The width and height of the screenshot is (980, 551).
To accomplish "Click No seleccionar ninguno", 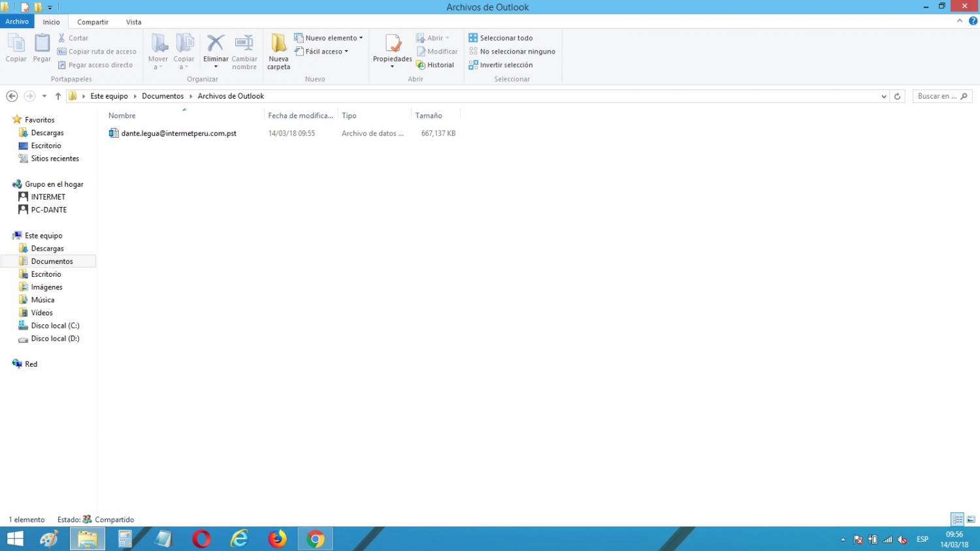I will (x=512, y=52).
